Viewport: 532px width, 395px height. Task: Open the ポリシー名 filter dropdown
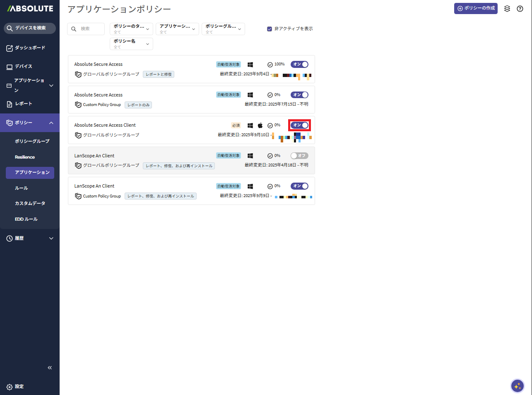(131, 44)
